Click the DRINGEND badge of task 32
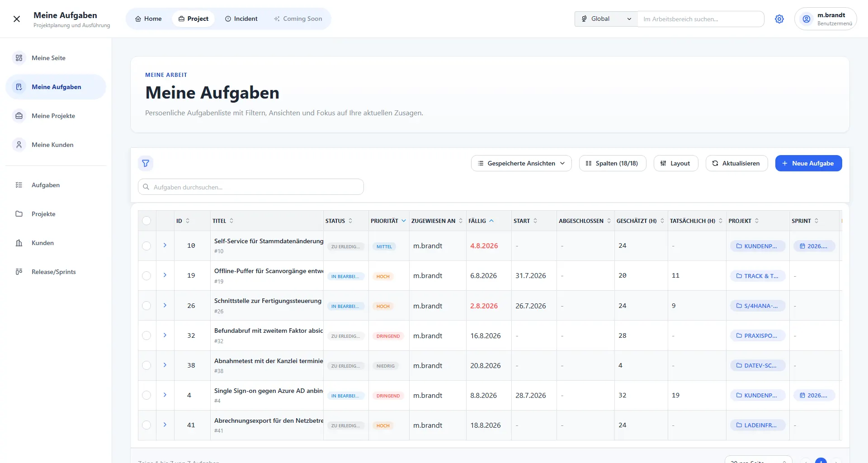The width and height of the screenshot is (868, 463). [x=388, y=336]
